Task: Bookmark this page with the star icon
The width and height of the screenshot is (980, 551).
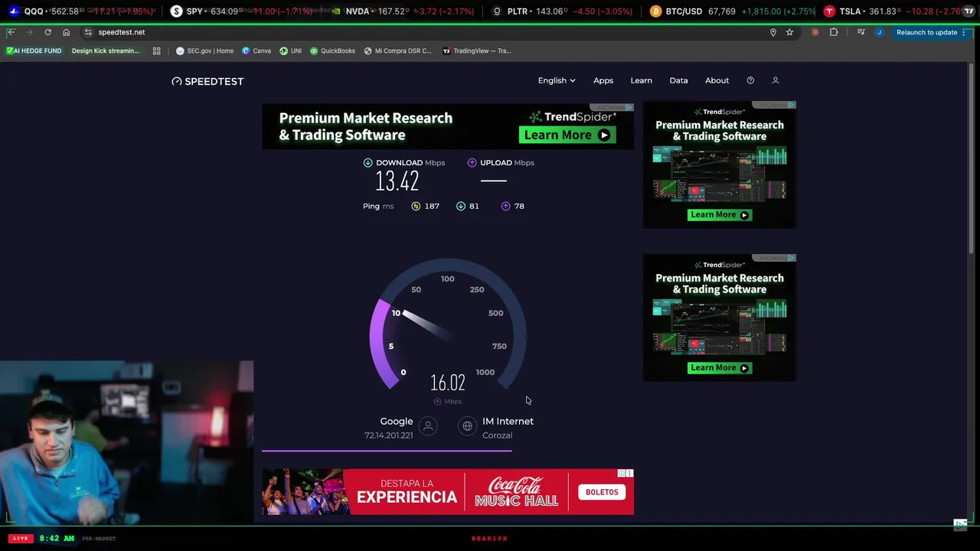Action: coord(789,32)
